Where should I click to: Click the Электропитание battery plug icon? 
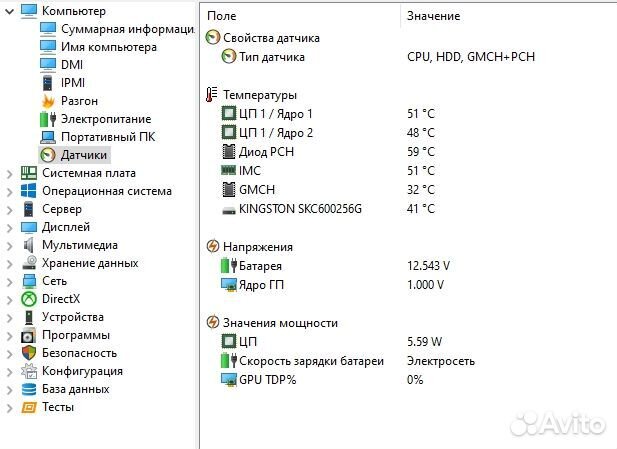pyautogui.click(x=48, y=119)
